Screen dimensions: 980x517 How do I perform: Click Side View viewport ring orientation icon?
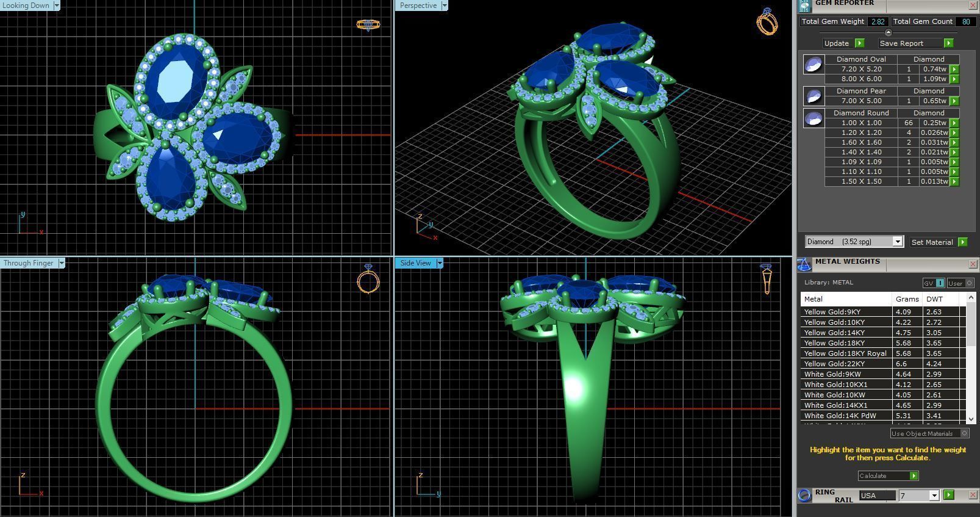(767, 279)
